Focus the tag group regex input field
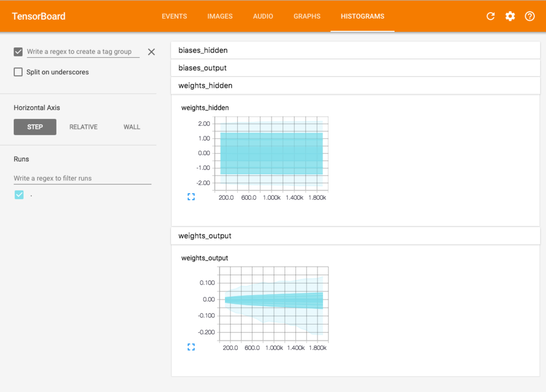 point(83,52)
